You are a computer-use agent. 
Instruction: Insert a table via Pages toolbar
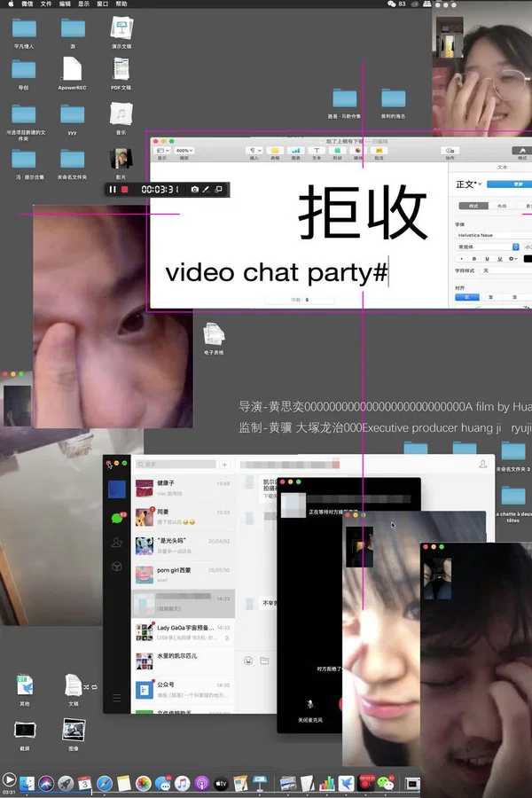[x=275, y=151]
